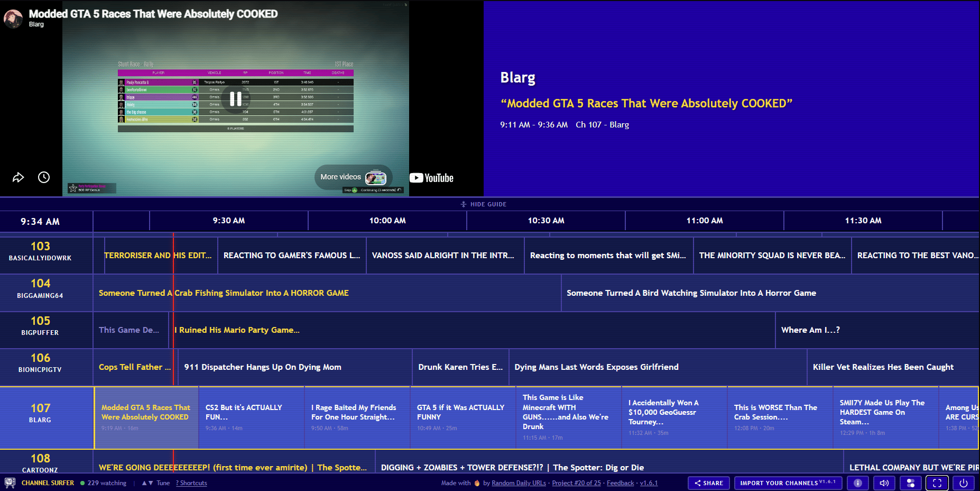Hide the channel guide
Screen dimensions: 980x491
[x=484, y=204]
